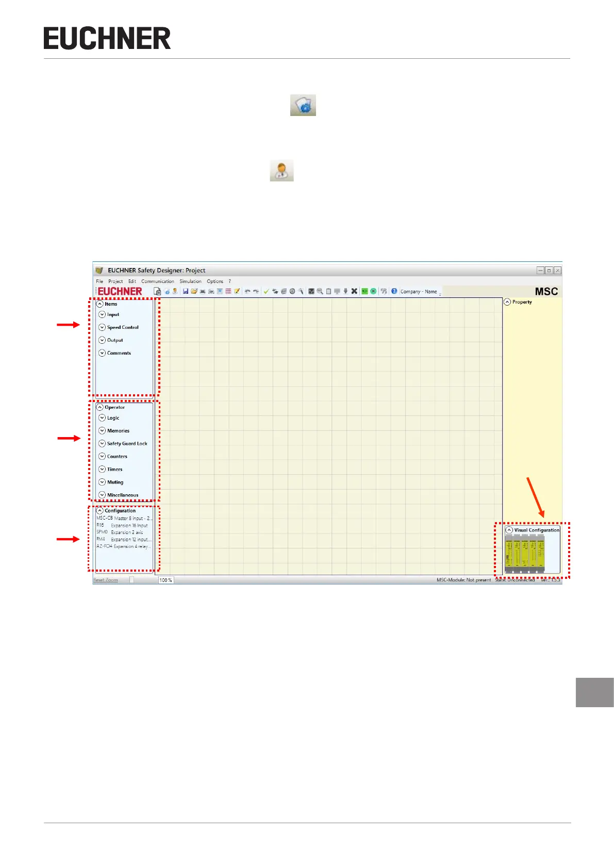Open a project via the folder icon
The width and height of the screenshot is (614, 868).
(194, 291)
